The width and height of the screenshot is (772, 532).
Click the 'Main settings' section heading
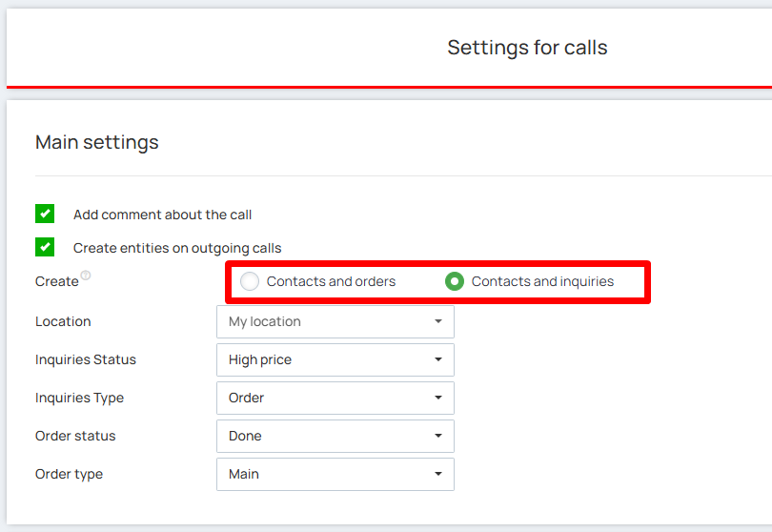tap(97, 143)
